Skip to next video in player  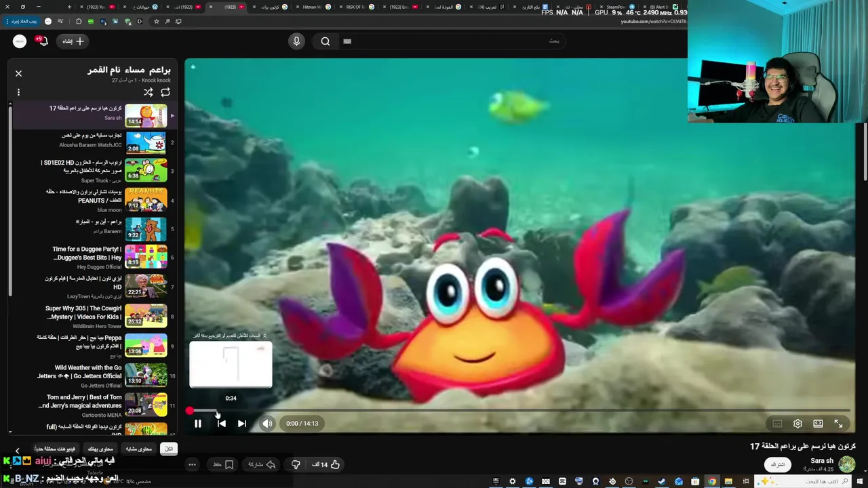click(x=242, y=424)
